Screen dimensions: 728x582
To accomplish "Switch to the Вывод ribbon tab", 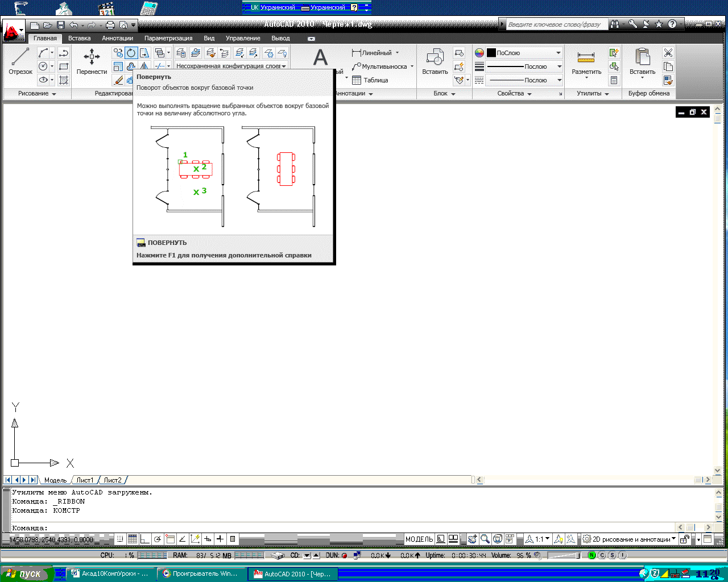I will (280, 38).
